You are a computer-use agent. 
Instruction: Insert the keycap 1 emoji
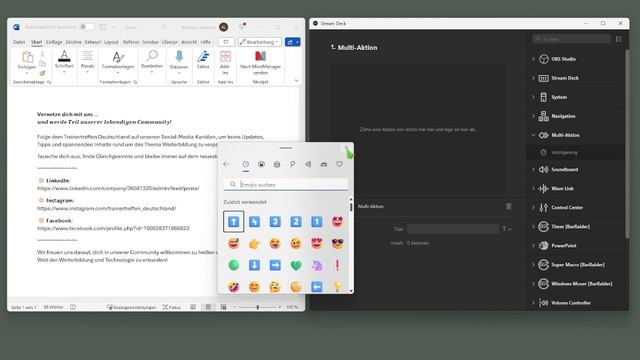(317, 222)
